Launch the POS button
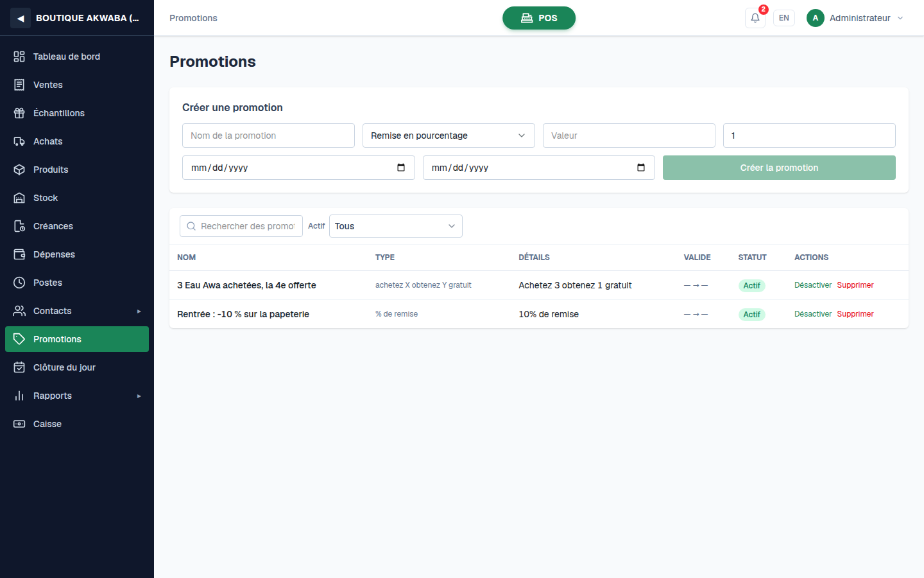 point(539,18)
